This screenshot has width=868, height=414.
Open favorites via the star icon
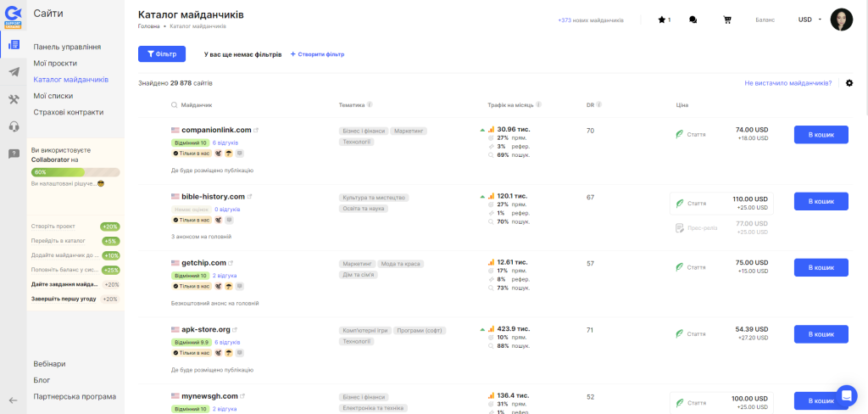[663, 20]
